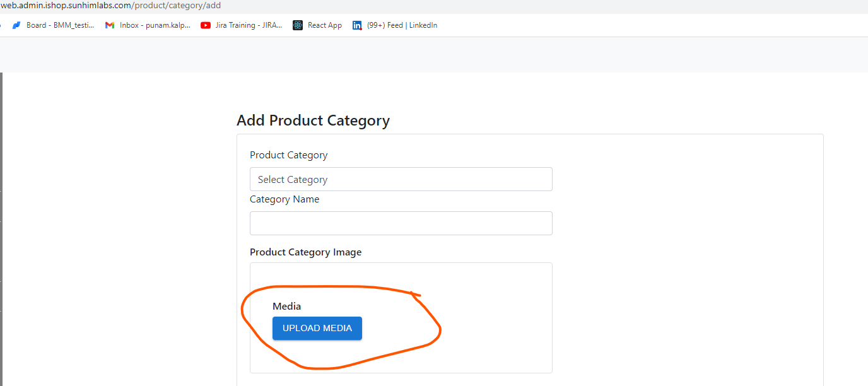This screenshot has height=386, width=868.
Task: Click the Category Name field label
Action: (x=284, y=199)
